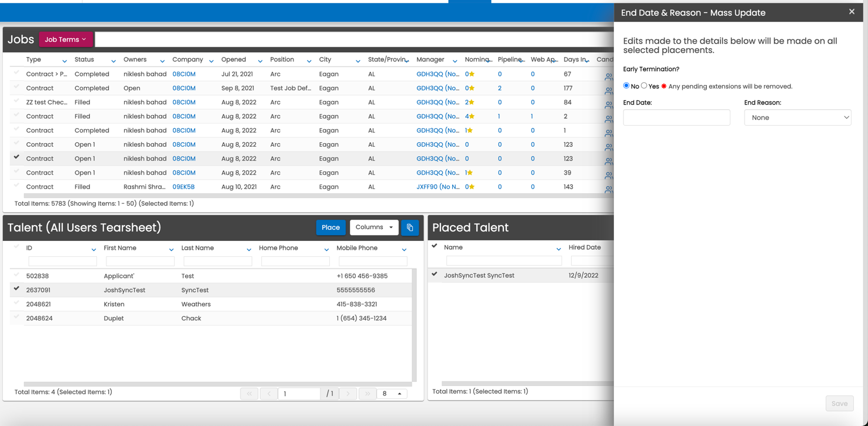Click the Save button in Mass Update panel
Viewport: 868px width, 426px height.
[x=839, y=404]
